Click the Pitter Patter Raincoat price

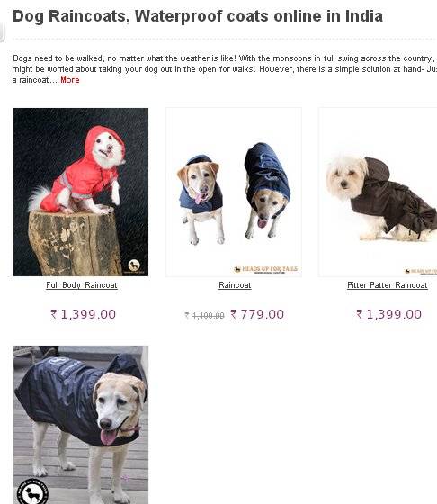pos(388,314)
